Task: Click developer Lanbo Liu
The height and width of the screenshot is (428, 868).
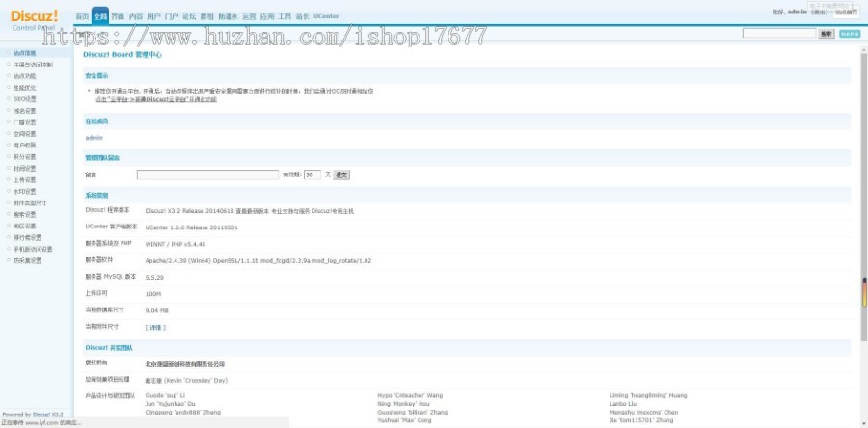Action: click(x=623, y=404)
